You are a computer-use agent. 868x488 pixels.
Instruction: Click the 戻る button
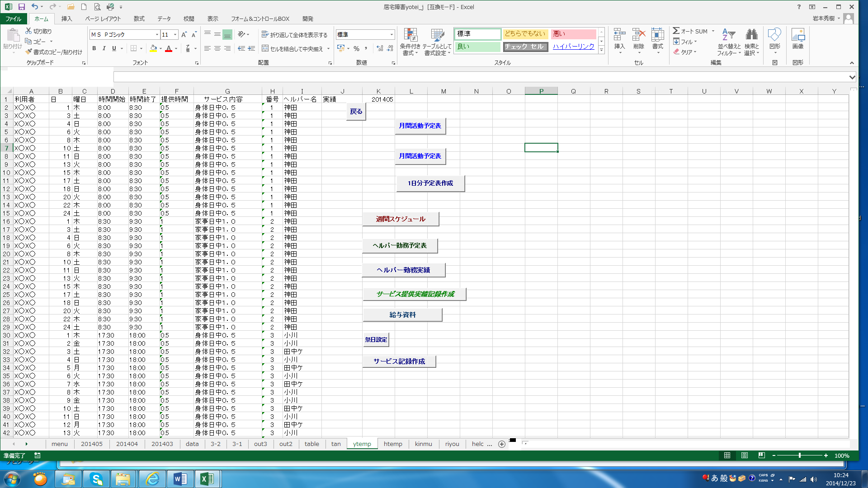pos(356,111)
